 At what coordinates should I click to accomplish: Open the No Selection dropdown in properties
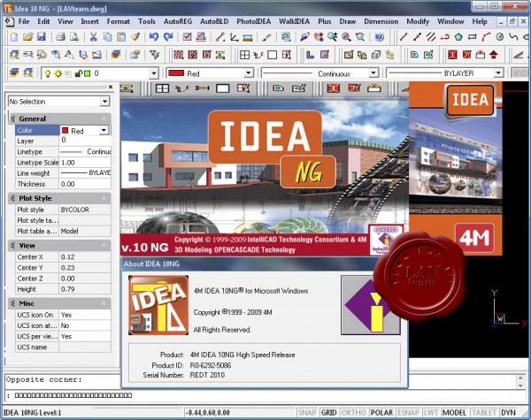pos(104,101)
